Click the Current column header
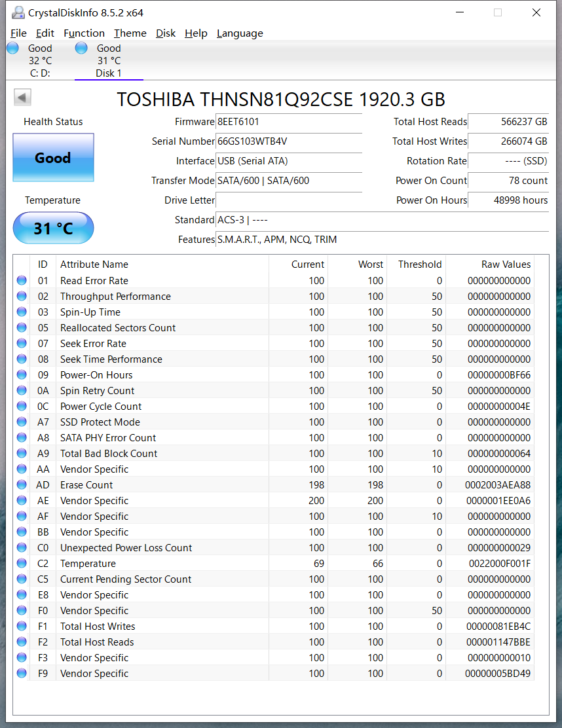562x728 pixels. coord(298,264)
